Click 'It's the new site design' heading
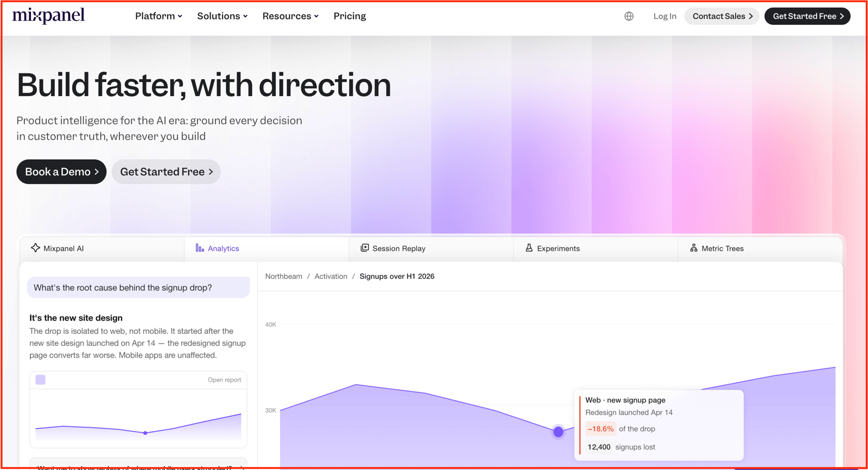Image resolution: width=868 pixels, height=470 pixels. [76, 318]
